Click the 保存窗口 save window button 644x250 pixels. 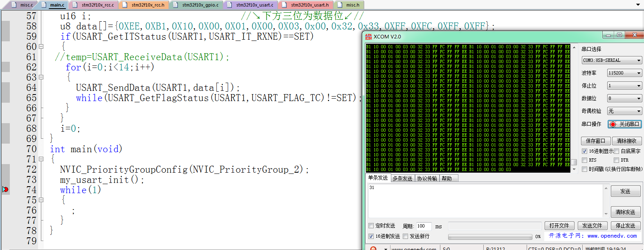coord(596,141)
